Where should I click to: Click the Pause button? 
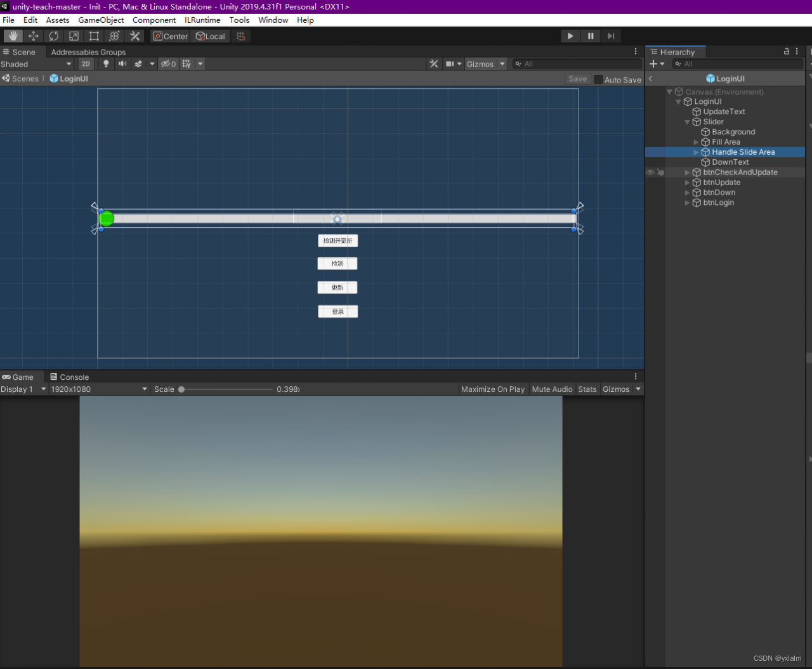591,36
